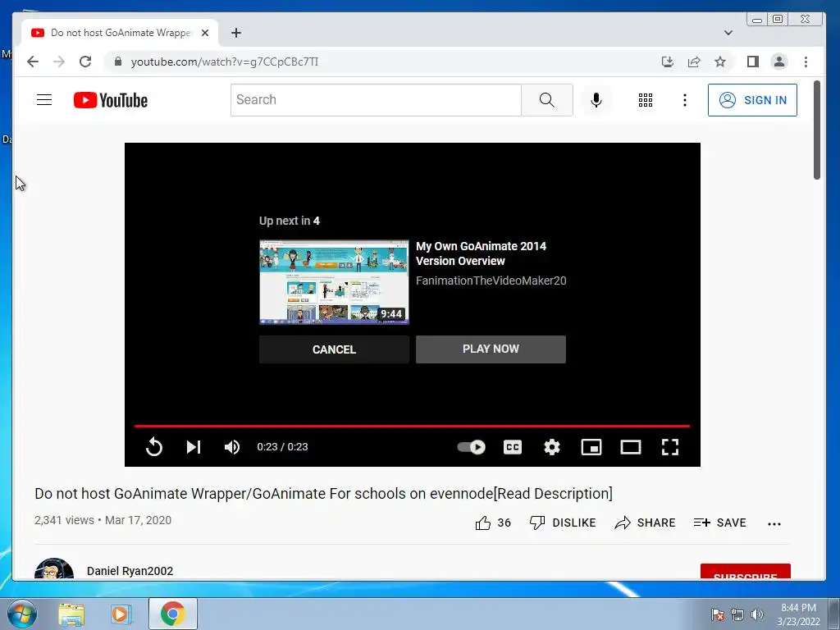Launch Windows Media Player taskbar icon

121,614
